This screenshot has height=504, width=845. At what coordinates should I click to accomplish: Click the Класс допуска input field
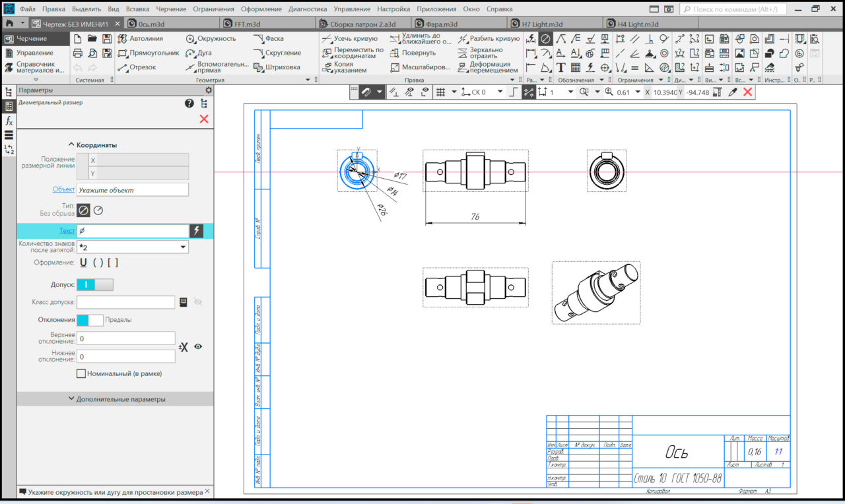click(x=125, y=302)
